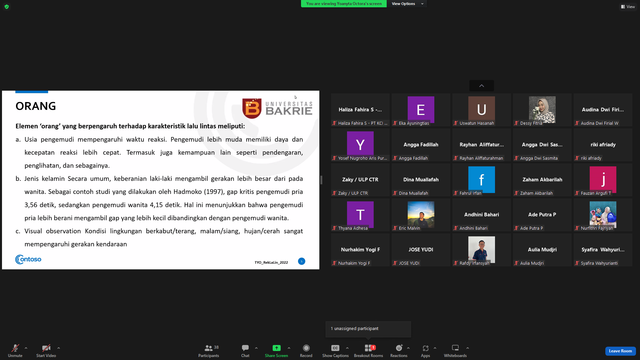640x360 pixels.
Task: Select Haliza Fahira S participant tile
Action: (360, 110)
